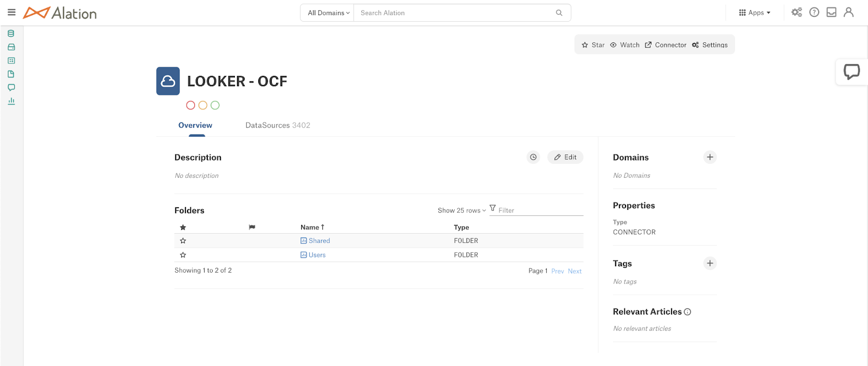Click the LOOKER - OCF title
This screenshot has width=868, height=366.
click(x=237, y=81)
